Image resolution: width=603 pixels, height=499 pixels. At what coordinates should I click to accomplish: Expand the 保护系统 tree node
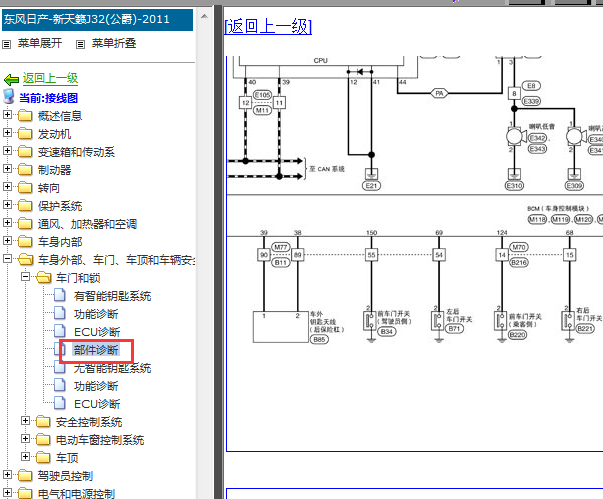pos(7,205)
